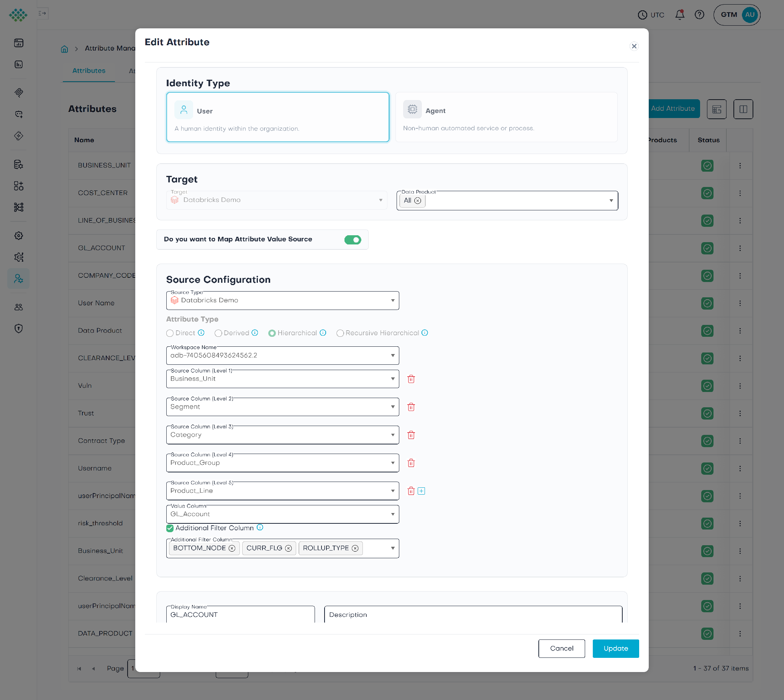Toggle column layout view icon
The width and height of the screenshot is (784, 700).
coord(743,109)
